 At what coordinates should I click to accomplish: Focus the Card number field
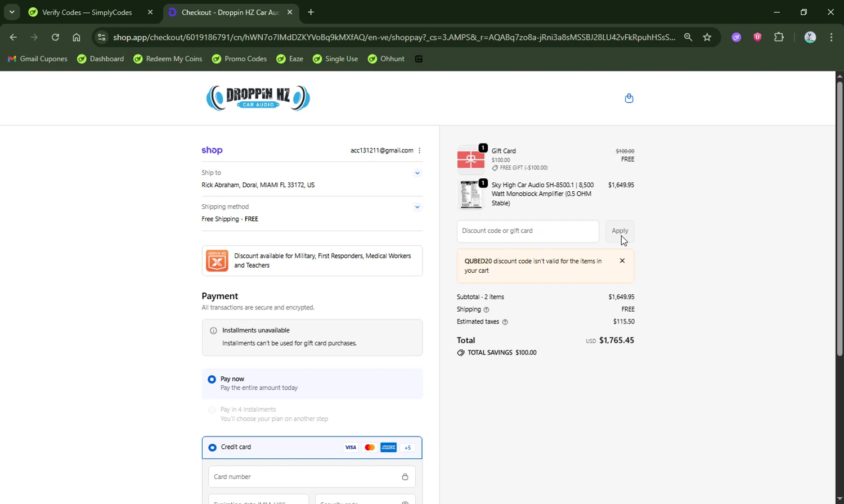pos(312,477)
